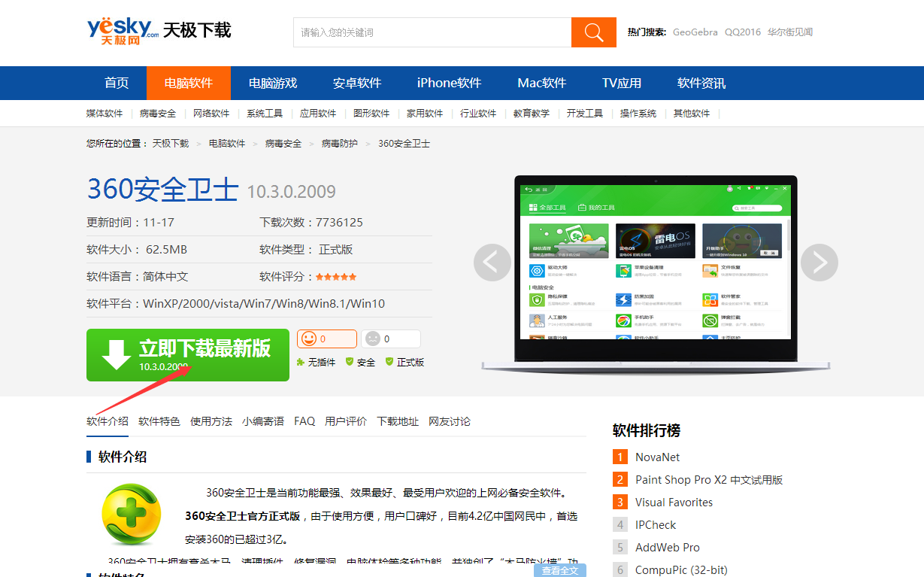
Task: Click the 正式版 shield badge
Action: 404,362
